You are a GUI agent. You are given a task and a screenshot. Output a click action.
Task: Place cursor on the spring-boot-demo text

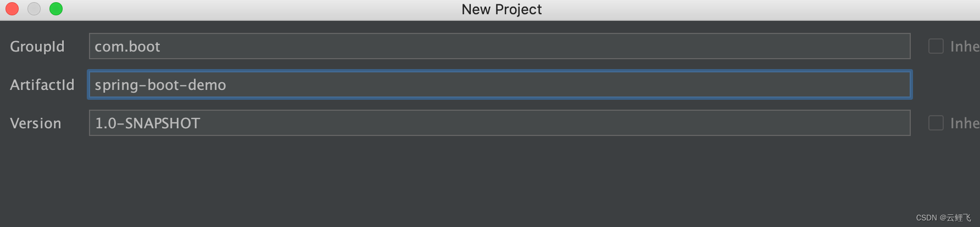click(160, 85)
